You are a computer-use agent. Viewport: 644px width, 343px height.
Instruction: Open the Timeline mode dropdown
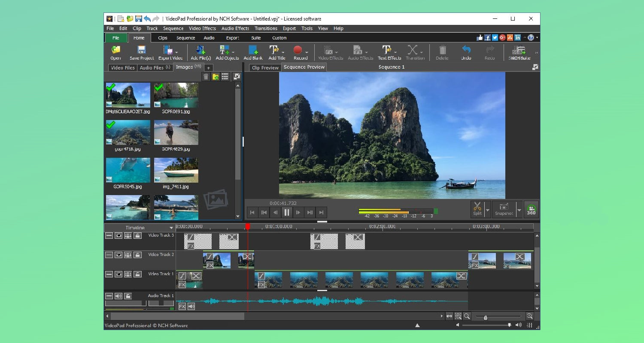coord(172,228)
